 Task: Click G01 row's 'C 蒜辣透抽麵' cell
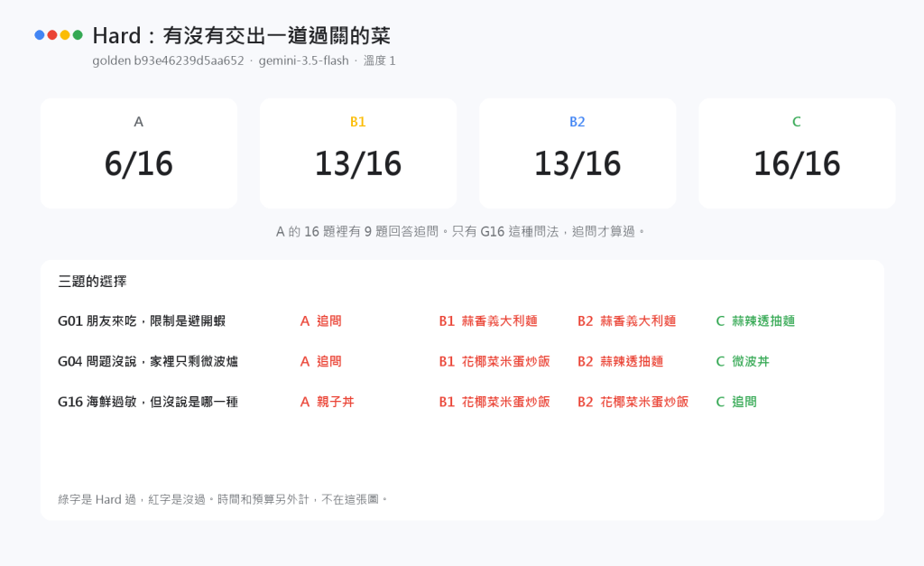pos(755,321)
